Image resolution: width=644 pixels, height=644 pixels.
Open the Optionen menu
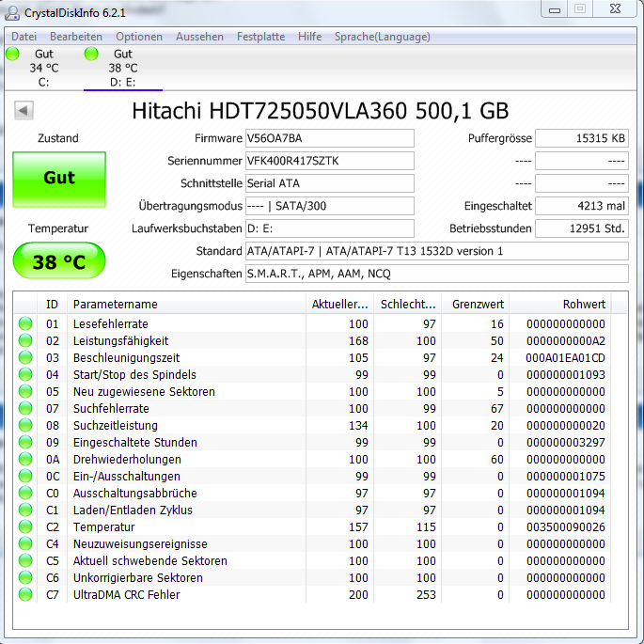(x=139, y=37)
